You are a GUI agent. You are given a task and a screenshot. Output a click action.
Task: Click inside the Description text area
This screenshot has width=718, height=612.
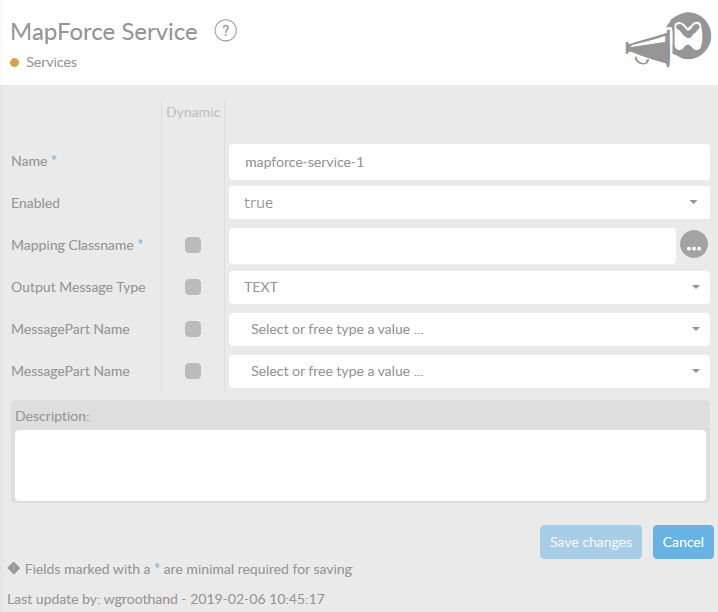[360, 464]
